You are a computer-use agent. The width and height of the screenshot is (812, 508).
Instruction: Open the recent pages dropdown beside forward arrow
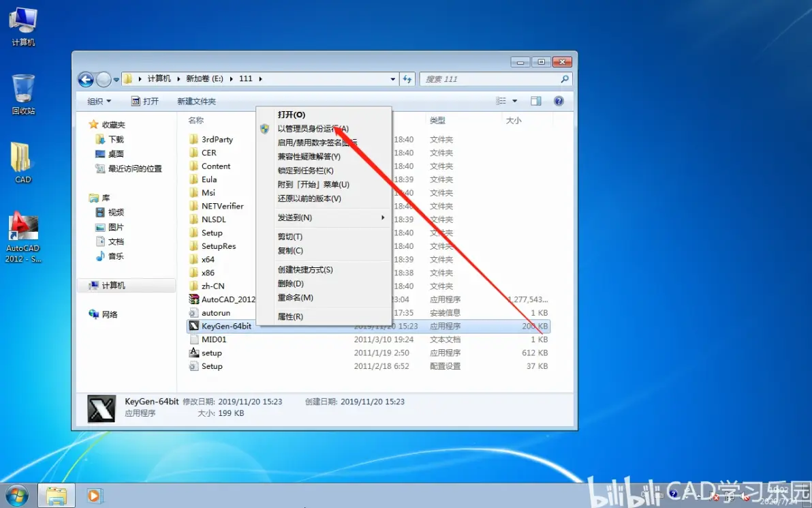[116, 80]
